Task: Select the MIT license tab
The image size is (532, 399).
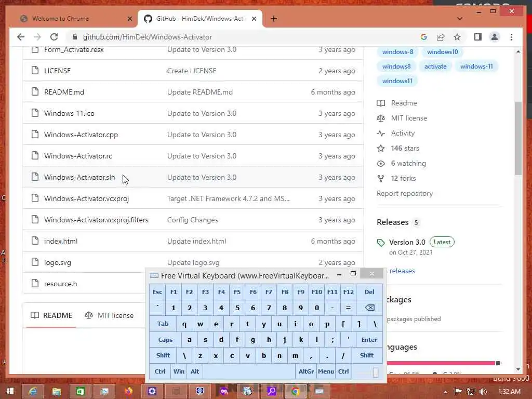Action: tap(109, 315)
